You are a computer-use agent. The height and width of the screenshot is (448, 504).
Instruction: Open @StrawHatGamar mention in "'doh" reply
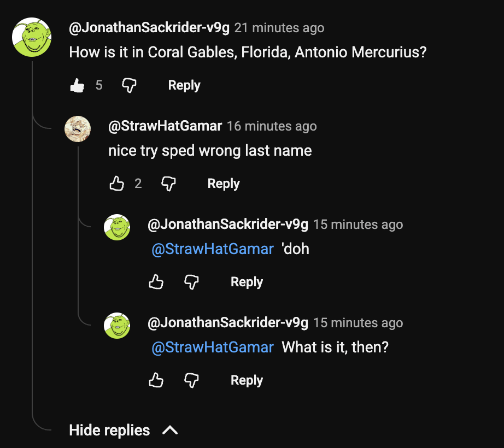(212, 249)
